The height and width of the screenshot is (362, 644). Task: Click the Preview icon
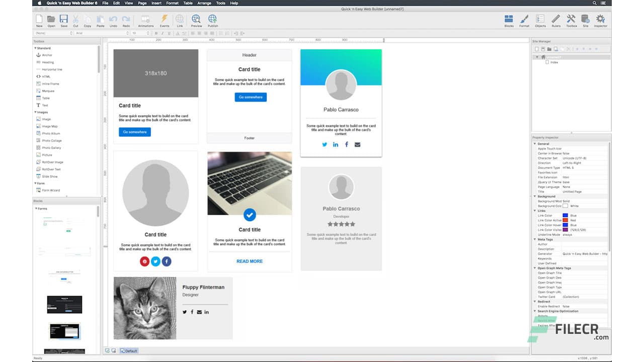(x=196, y=20)
